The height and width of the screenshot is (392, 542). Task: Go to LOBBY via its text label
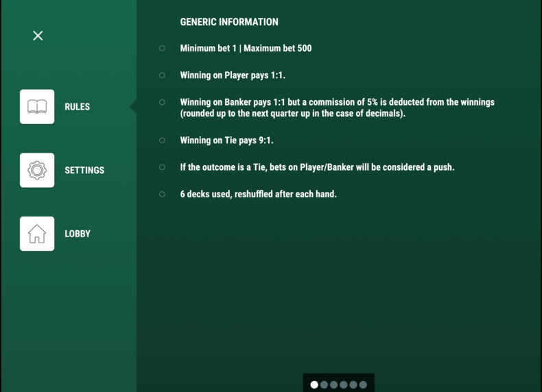click(78, 234)
